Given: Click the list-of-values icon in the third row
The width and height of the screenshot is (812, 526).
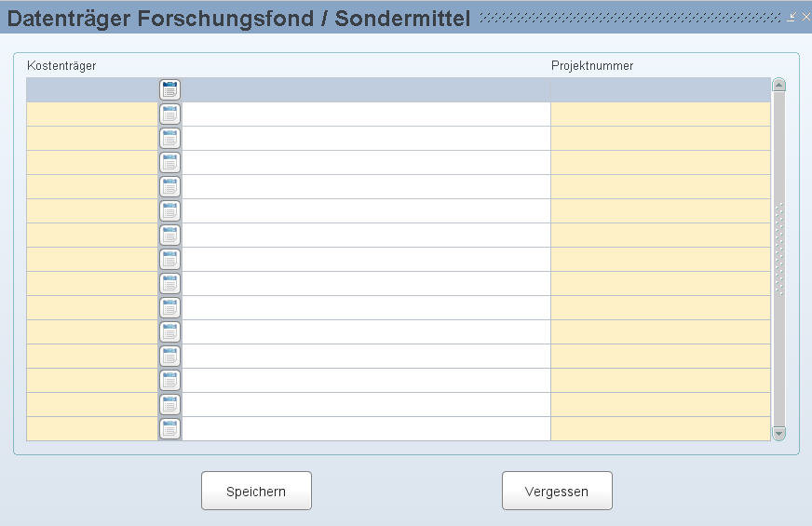Looking at the screenshot, I should (169, 139).
